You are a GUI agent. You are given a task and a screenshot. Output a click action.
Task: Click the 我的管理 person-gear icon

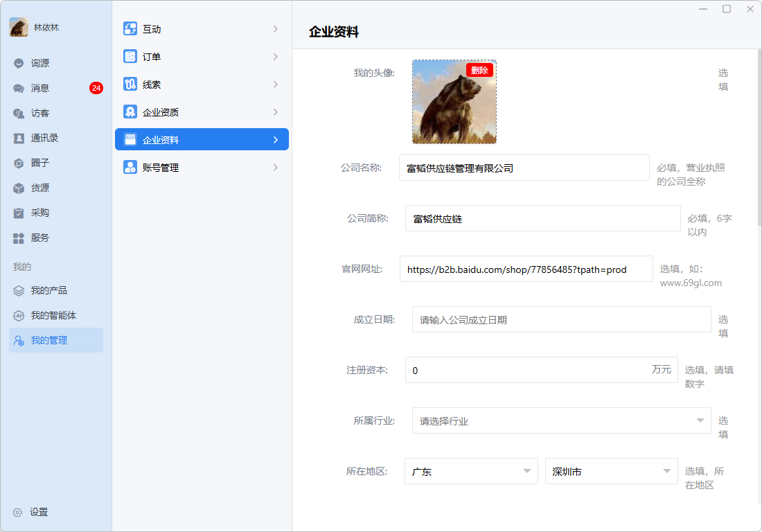tap(19, 341)
